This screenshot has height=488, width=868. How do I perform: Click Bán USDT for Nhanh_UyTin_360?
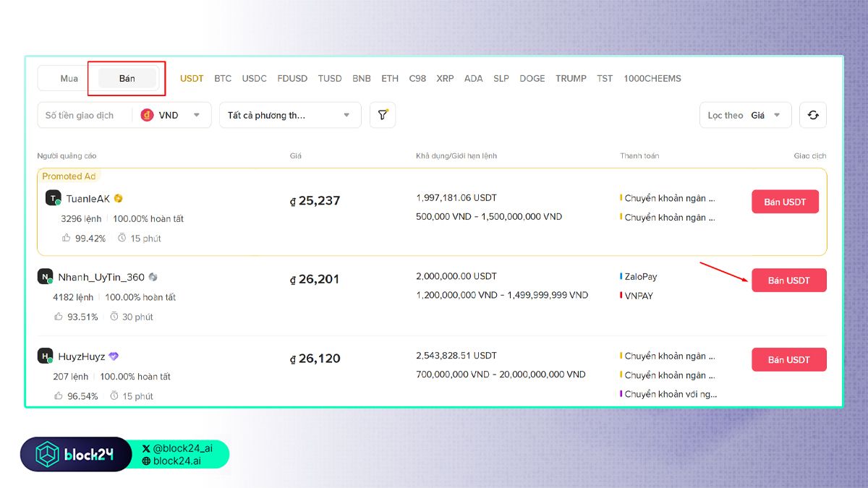click(x=789, y=281)
